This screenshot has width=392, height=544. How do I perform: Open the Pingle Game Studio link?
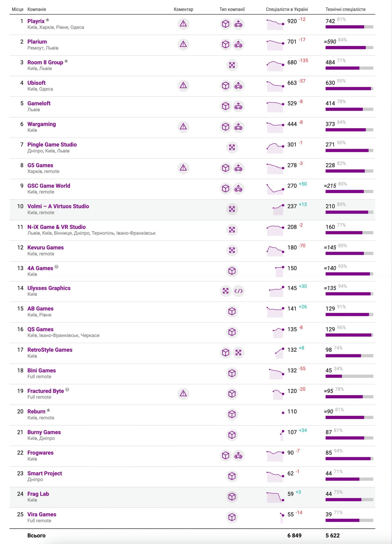52,144
